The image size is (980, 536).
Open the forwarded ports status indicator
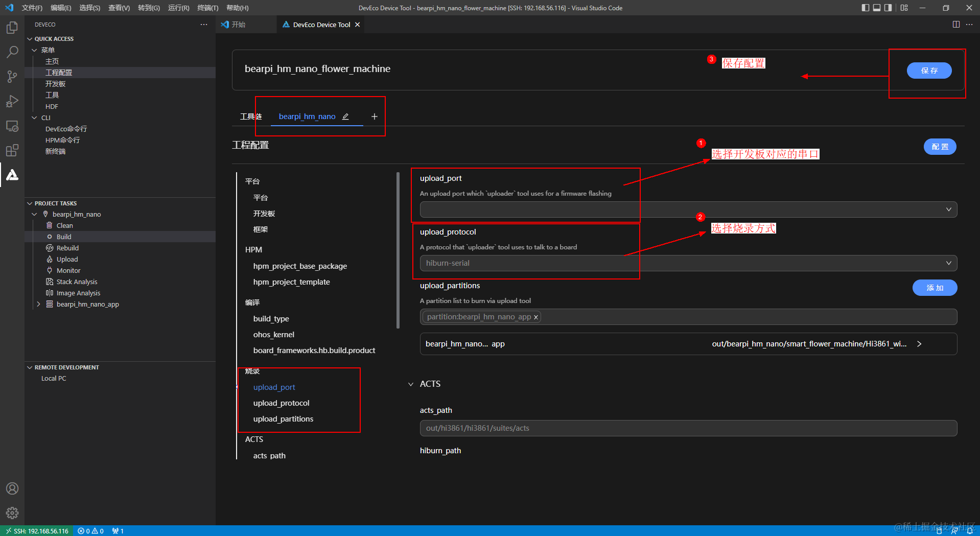click(x=118, y=531)
